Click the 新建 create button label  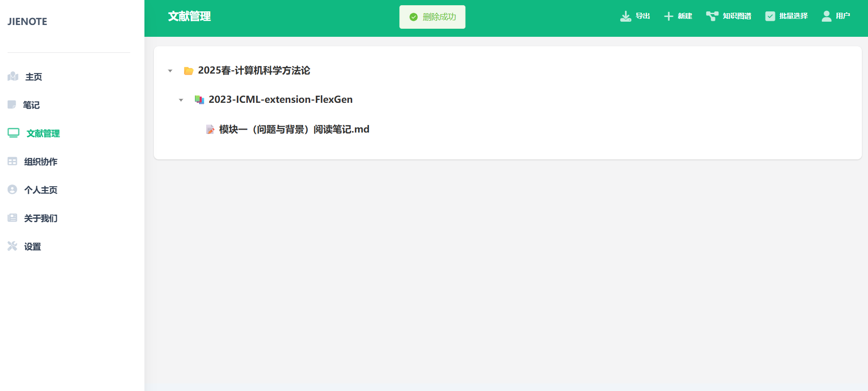(x=685, y=16)
